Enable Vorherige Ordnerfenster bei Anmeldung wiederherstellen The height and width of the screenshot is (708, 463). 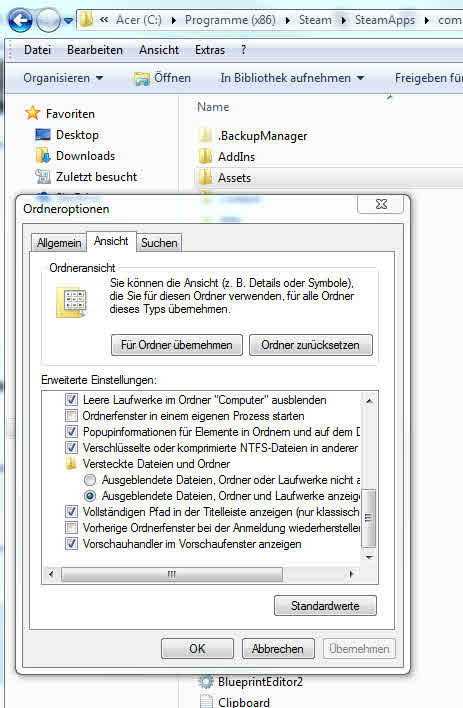pyautogui.click(x=71, y=528)
